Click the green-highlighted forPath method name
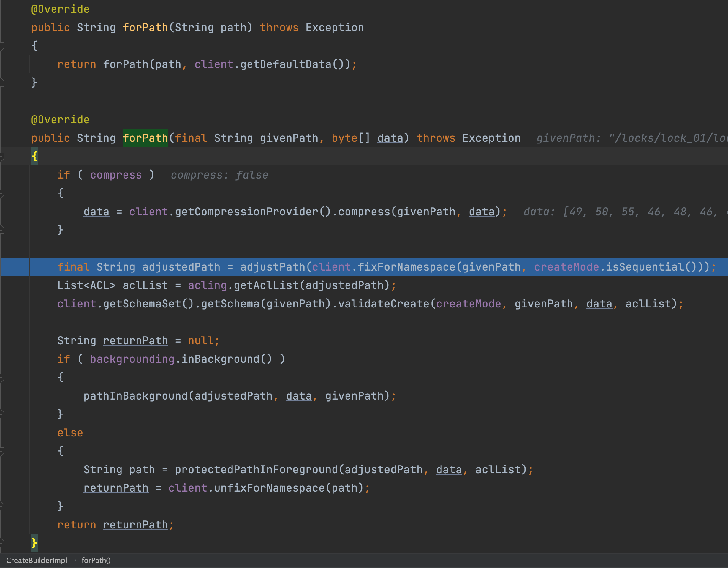This screenshot has height=568, width=728. click(145, 138)
